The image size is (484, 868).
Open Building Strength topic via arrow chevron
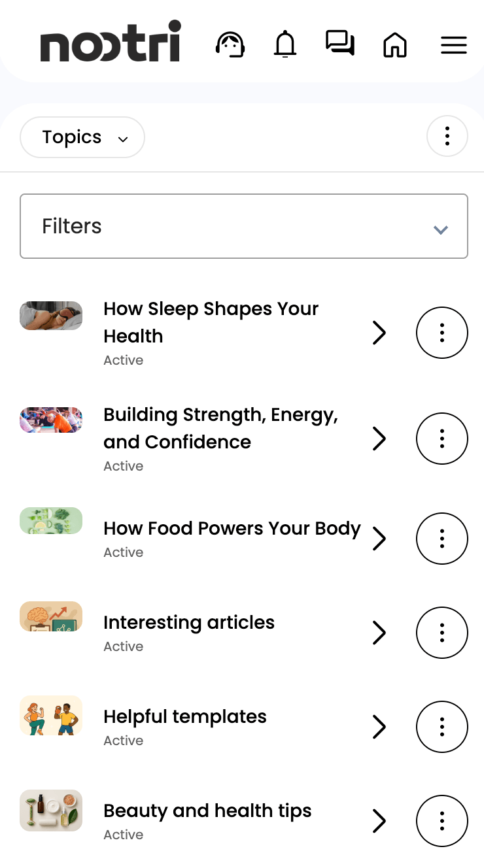379,439
